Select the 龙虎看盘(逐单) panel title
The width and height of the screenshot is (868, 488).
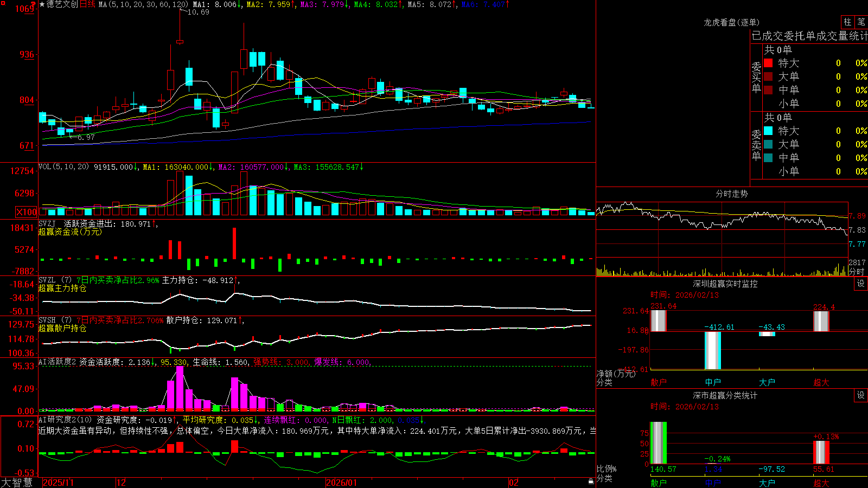tap(731, 22)
